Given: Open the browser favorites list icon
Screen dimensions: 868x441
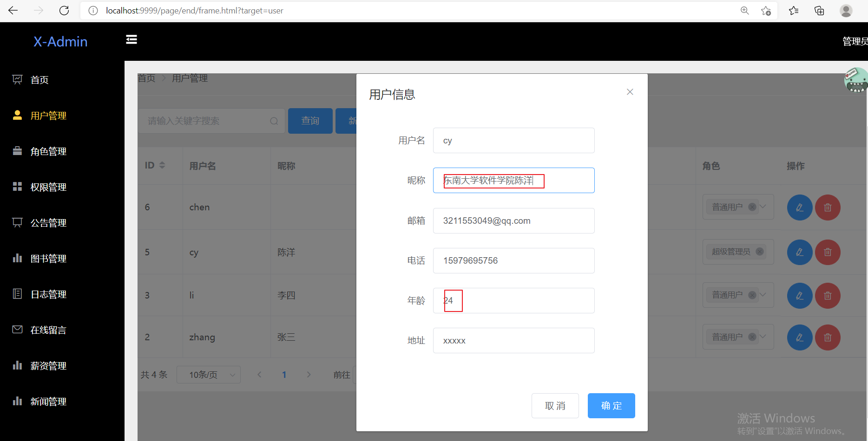Looking at the screenshot, I should click(x=794, y=11).
